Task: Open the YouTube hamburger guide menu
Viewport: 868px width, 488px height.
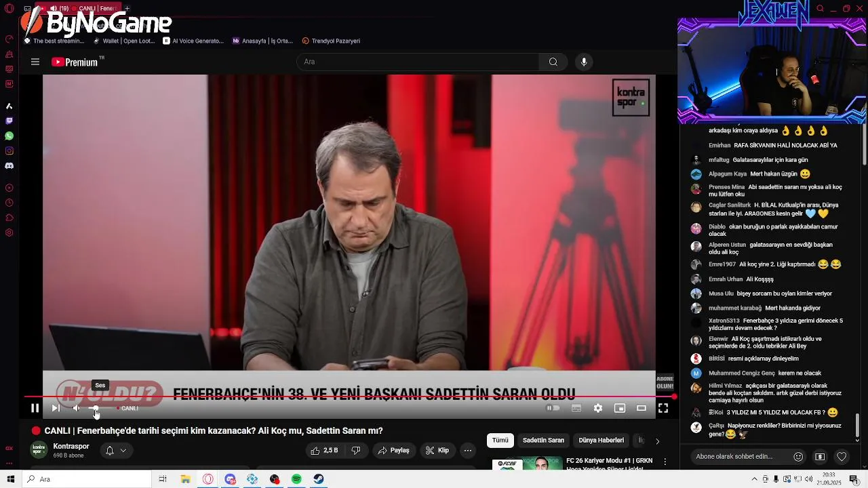Action: tap(35, 62)
